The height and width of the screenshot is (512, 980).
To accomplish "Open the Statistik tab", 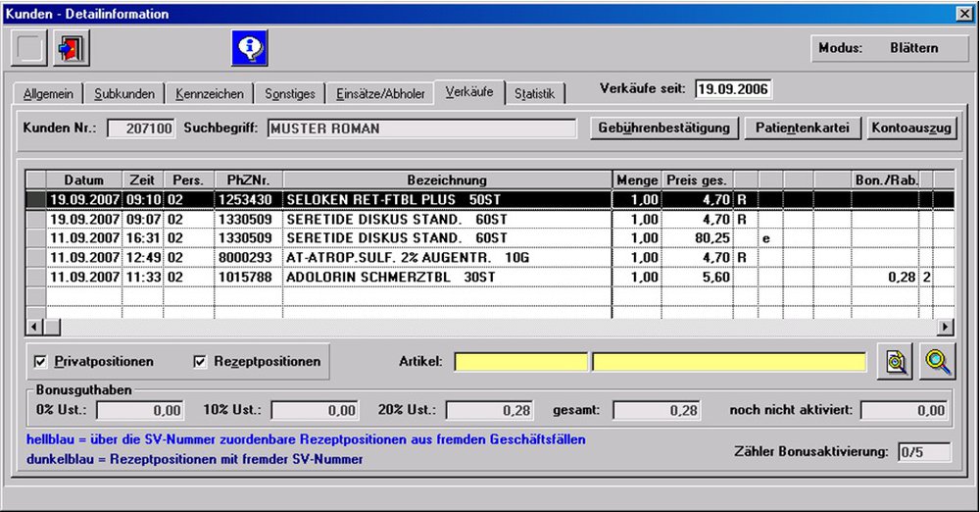I will (534, 94).
